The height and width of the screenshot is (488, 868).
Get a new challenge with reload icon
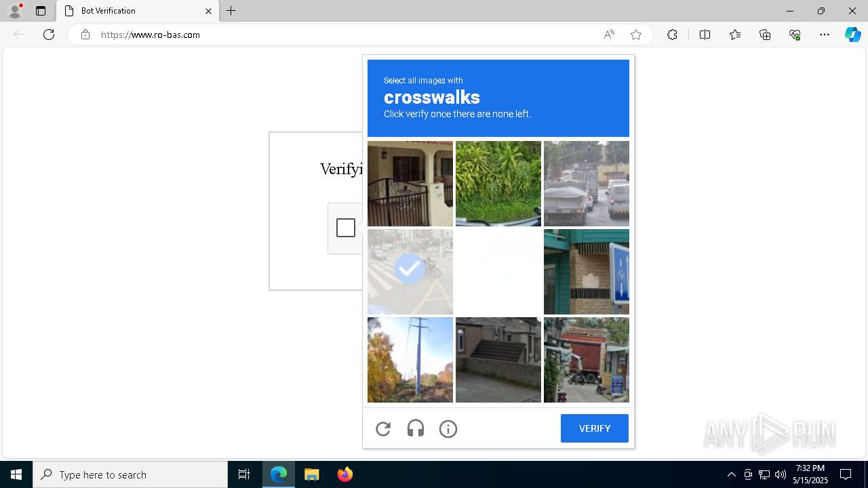[383, 428]
